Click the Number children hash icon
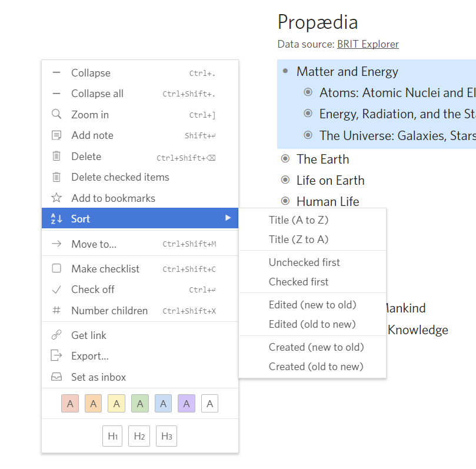The image size is (476, 469). coord(56,310)
